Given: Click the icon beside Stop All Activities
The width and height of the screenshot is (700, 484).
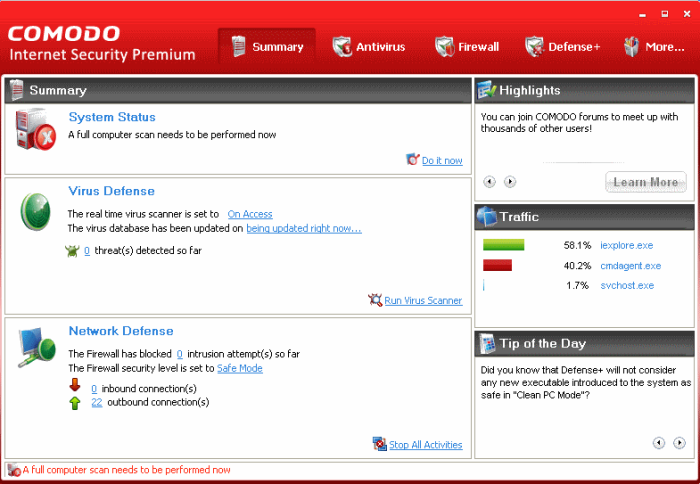Looking at the screenshot, I should [379, 444].
